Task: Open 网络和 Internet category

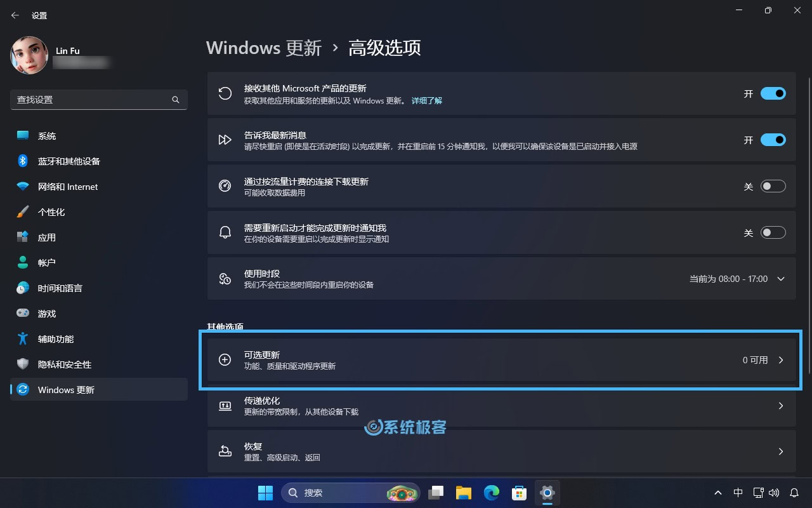Action: pos(99,187)
